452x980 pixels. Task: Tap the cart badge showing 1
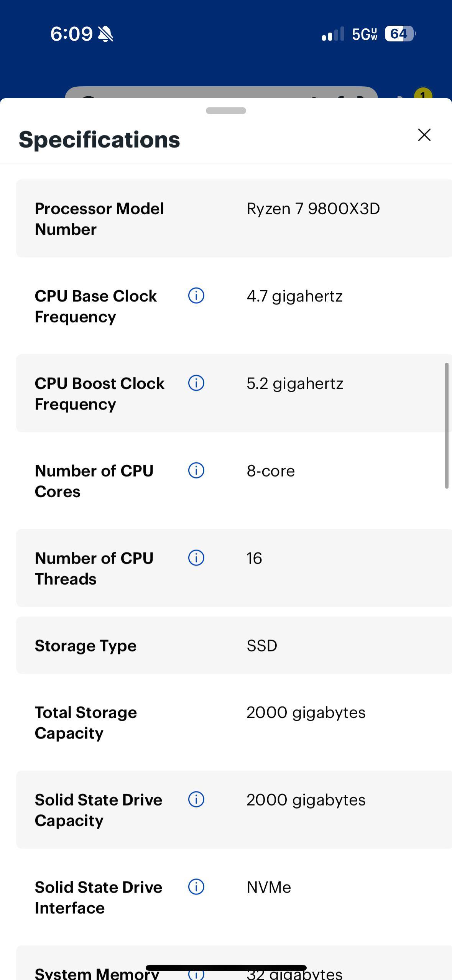423,94
